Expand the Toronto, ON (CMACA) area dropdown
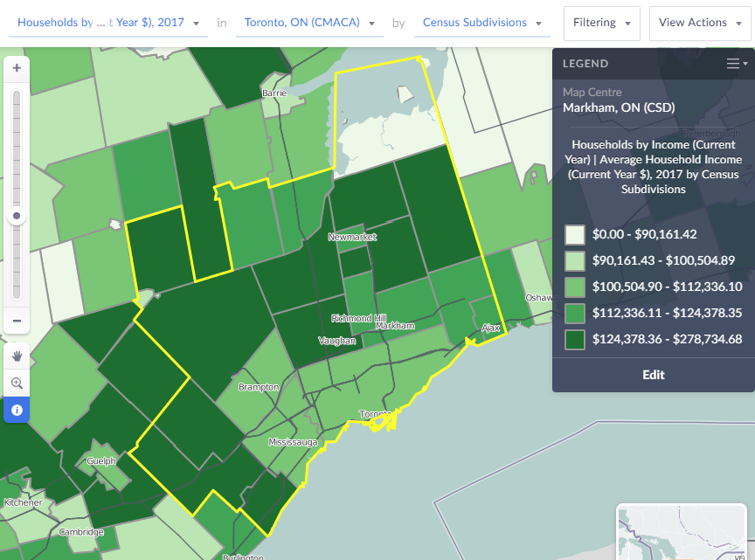The width and height of the screenshot is (755, 560). coord(312,23)
